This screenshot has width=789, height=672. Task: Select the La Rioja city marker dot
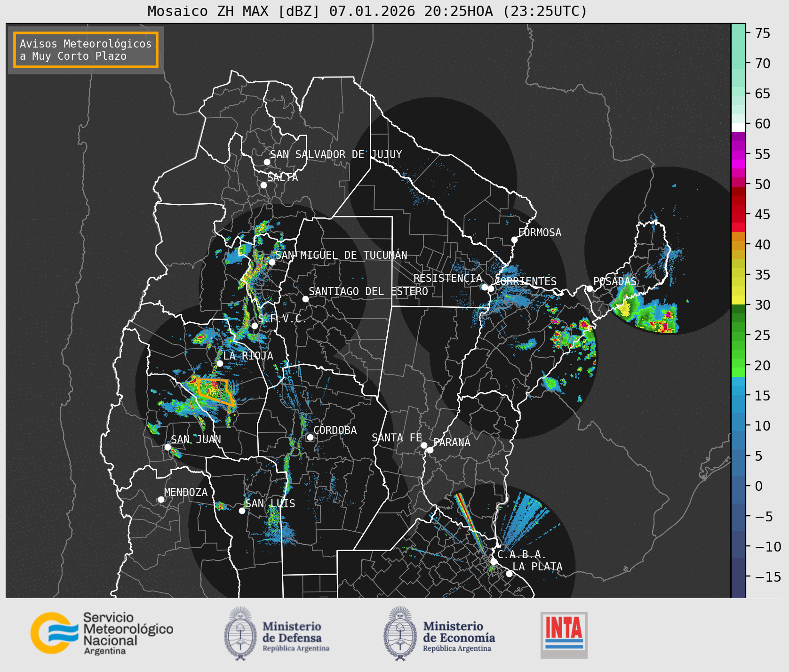pos(220,363)
